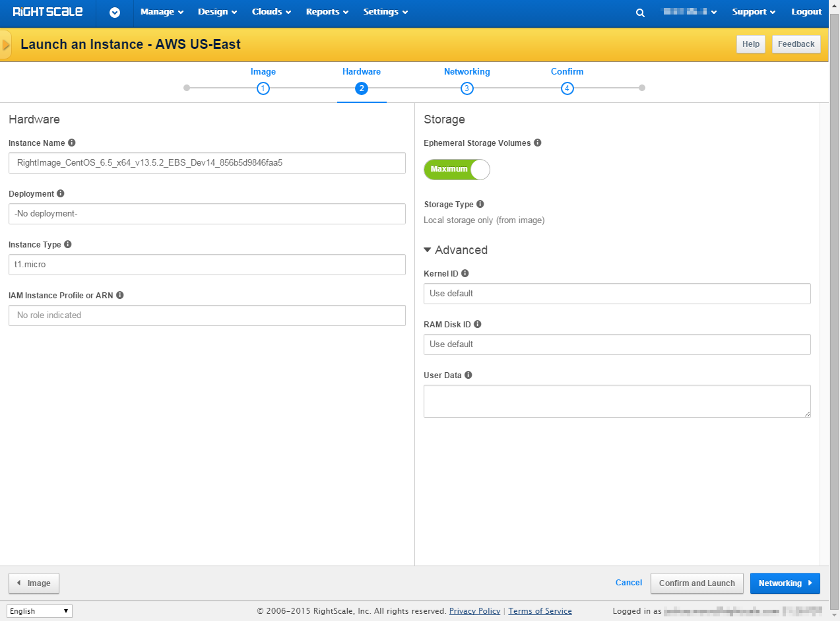Focus the IAM Instance Profile input

pyautogui.click(x=207, y=315)
